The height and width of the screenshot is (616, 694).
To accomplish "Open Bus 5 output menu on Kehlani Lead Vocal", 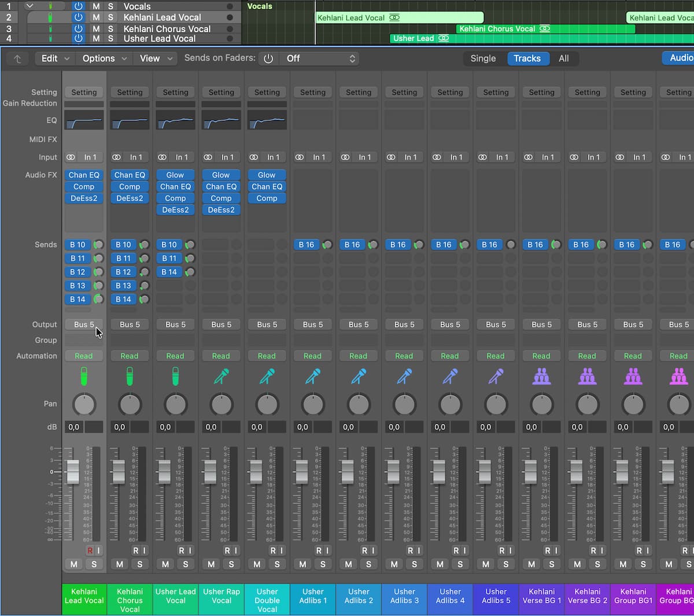I will [x=84, y=324].
